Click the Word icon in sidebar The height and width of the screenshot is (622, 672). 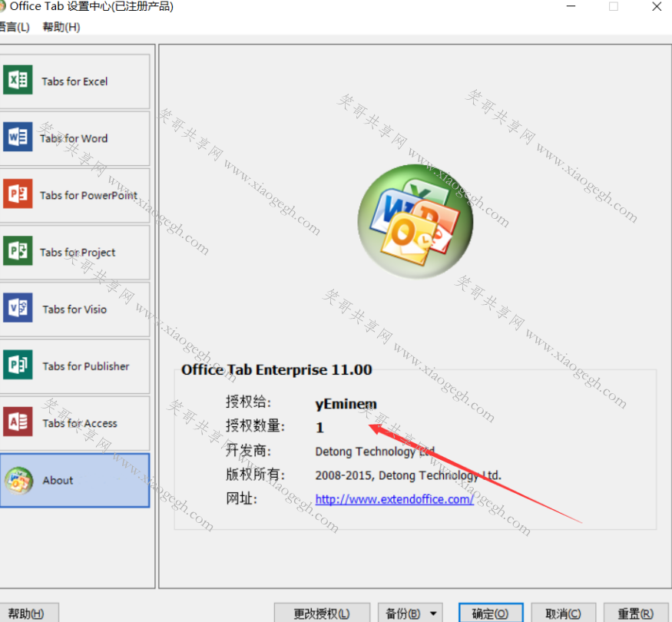point(18,137)
